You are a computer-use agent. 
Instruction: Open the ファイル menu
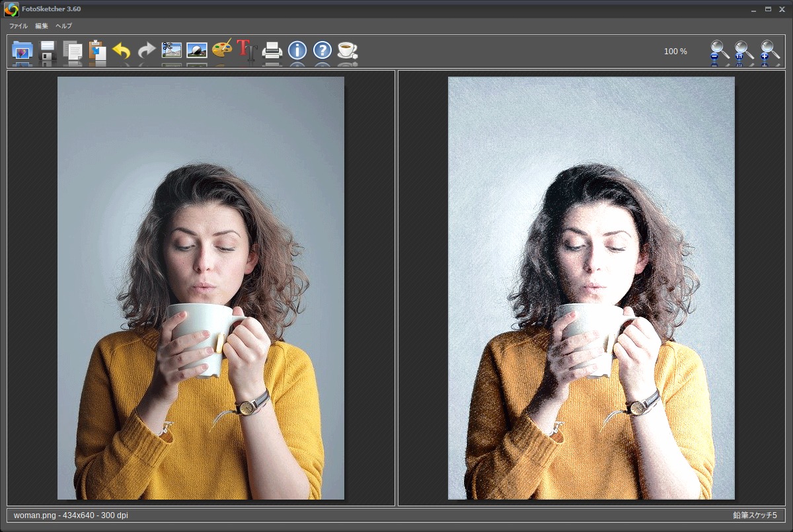pyautogui.click(x=19, y=26)
